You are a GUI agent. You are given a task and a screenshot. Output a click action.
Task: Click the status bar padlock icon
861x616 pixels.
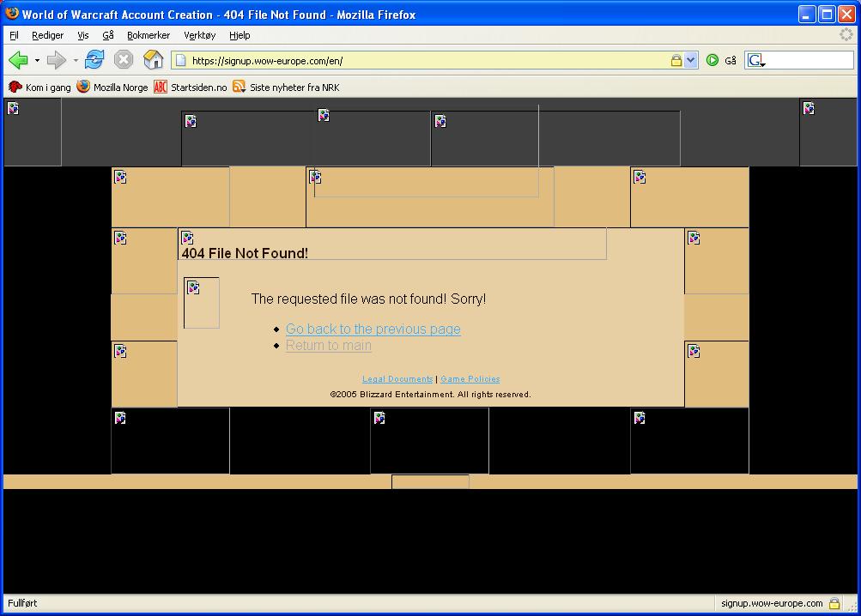(x=834, y=603)
